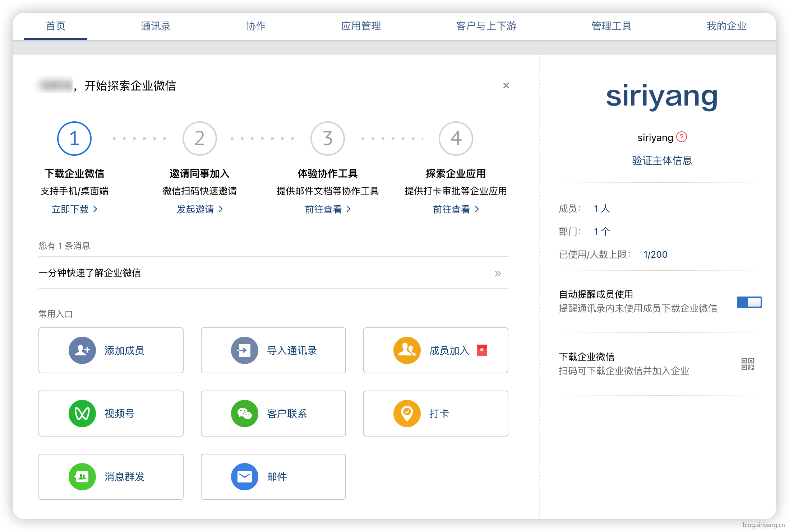The width and height of the screenshot is (789, 532).
Task: Select the 客户与上下游 tab
Action: [x=486, y=26]
